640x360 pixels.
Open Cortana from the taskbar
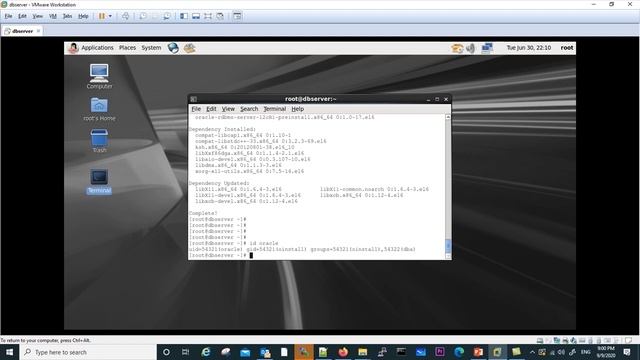click(x=166, y=352)
